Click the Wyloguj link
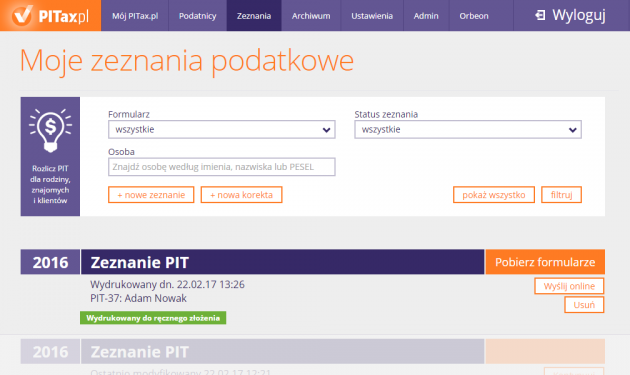 579,15
